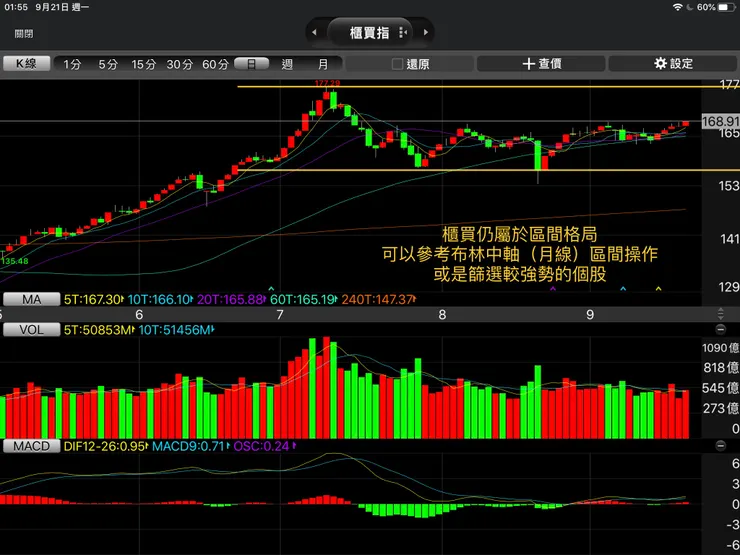Screen dimensions: 740x555
Task: Edit the 20T:165.88 MA parameter
Action: click(231, 299)
